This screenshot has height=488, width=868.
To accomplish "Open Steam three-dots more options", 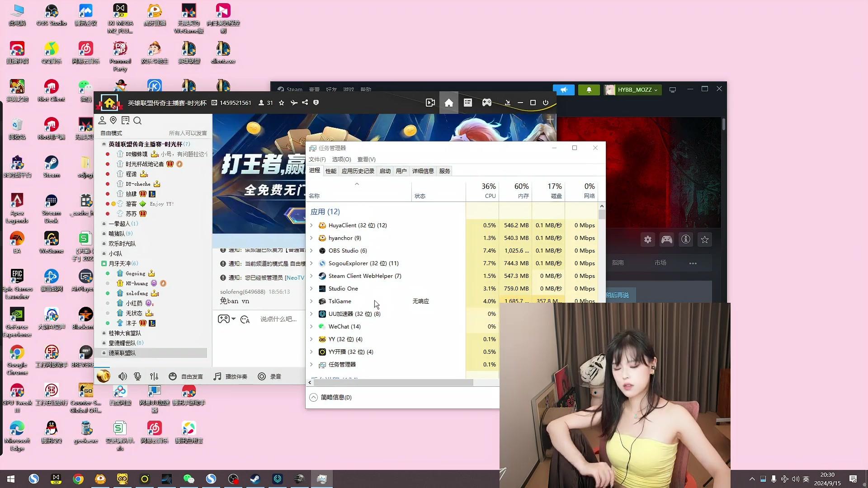I will coord(693,263).
